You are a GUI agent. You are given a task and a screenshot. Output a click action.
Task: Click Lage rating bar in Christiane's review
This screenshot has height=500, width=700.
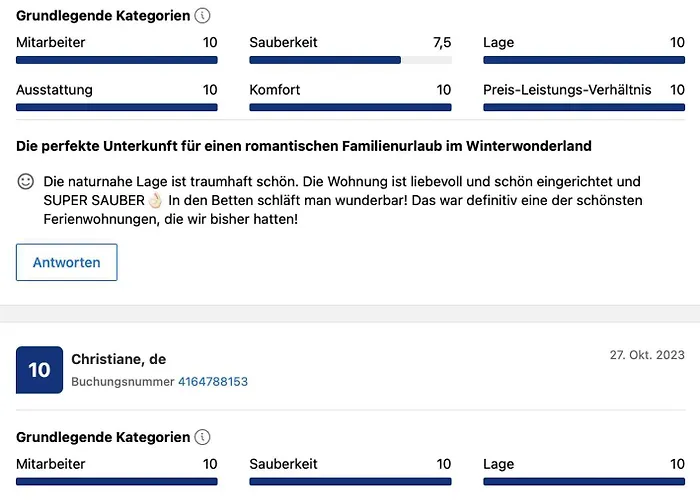tap(584, 481)
